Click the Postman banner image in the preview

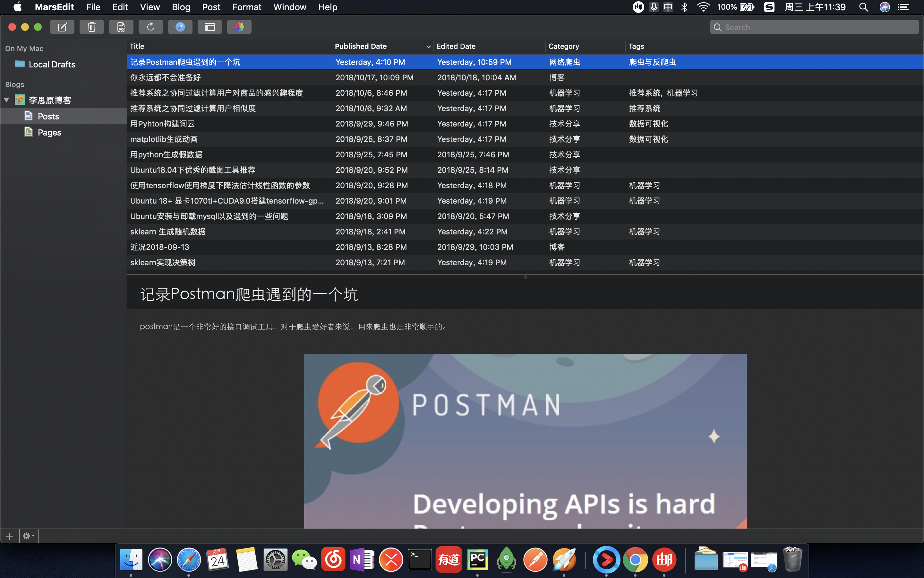click(x=525, y=441)
